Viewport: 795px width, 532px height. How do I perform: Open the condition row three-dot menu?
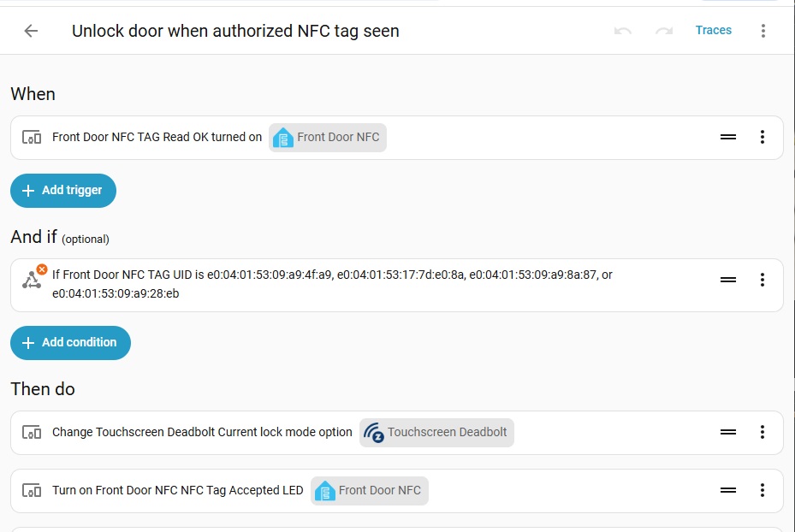(762, 280)
